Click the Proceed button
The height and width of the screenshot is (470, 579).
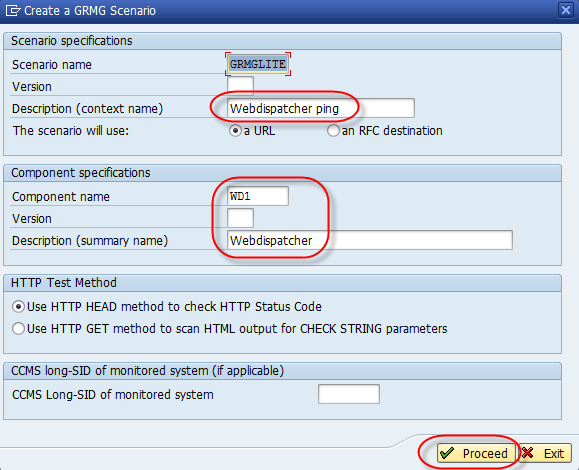(x=476, y=453)
